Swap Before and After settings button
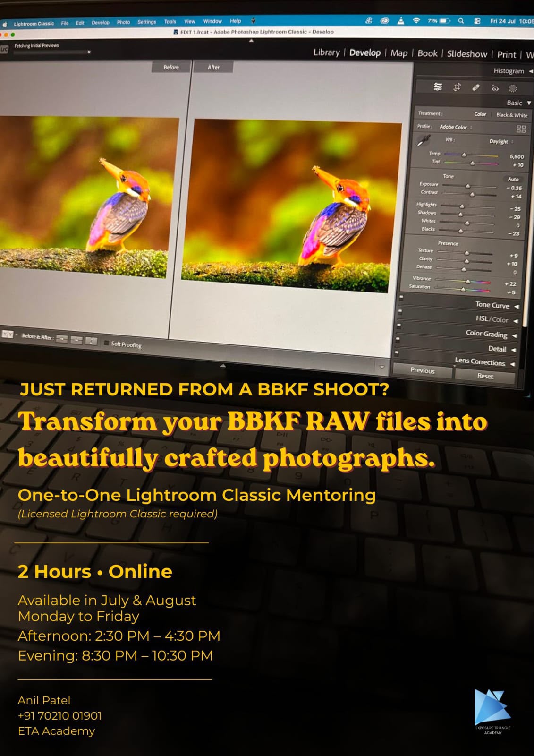 [x=91, y=341]
